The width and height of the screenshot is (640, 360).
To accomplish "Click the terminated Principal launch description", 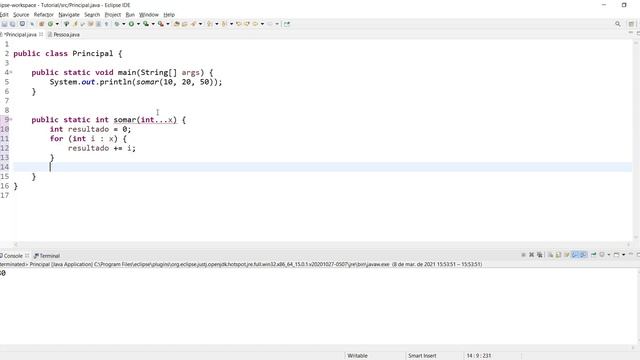I will [x=241, y=264].
